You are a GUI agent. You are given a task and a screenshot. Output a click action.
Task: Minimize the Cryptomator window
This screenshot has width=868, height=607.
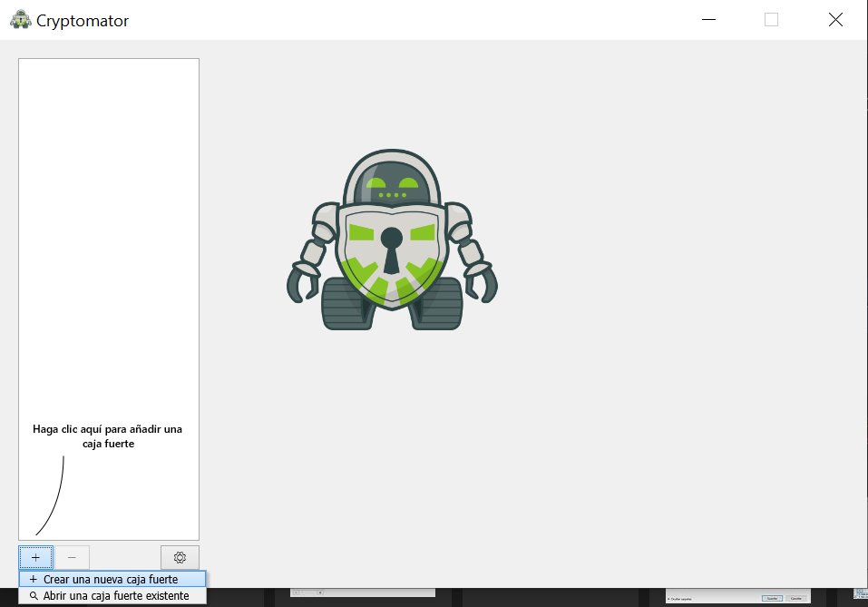point(707,20)
